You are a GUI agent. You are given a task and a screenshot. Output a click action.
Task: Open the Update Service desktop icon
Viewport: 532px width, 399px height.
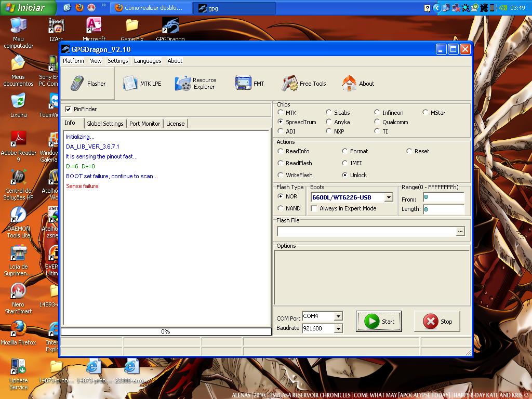tap(18, 375)
